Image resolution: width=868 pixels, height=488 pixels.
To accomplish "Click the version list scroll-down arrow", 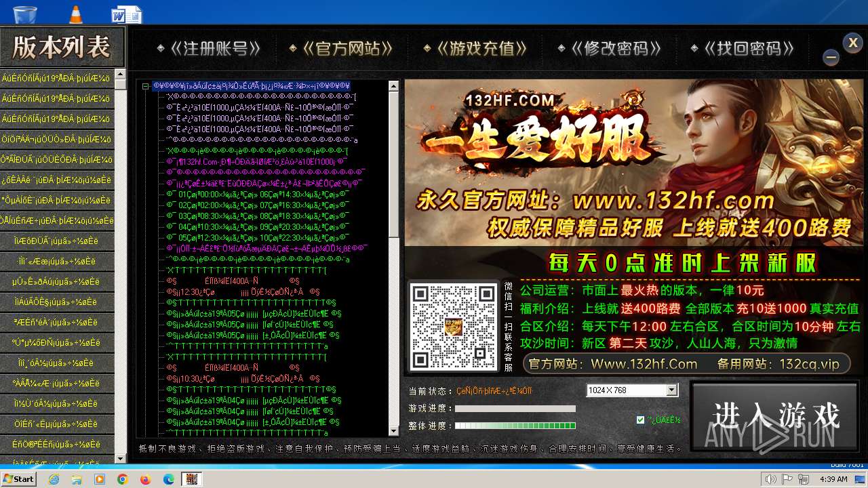I will 121,459.
